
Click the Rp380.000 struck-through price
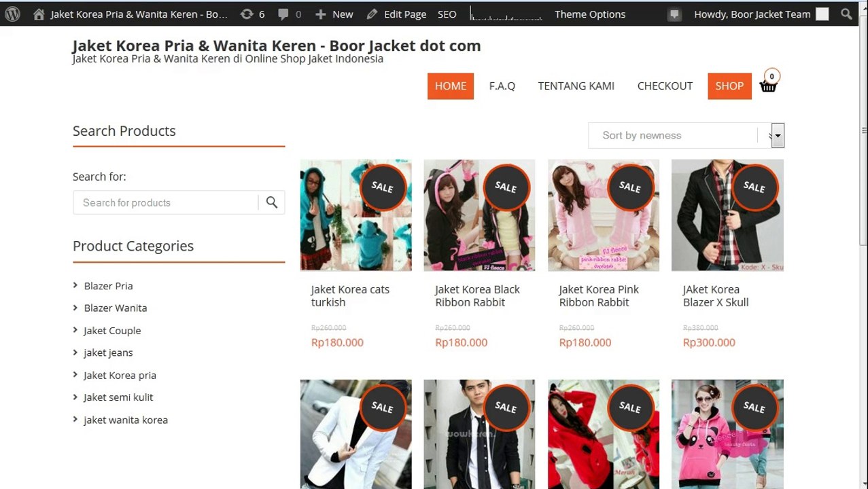700,327
